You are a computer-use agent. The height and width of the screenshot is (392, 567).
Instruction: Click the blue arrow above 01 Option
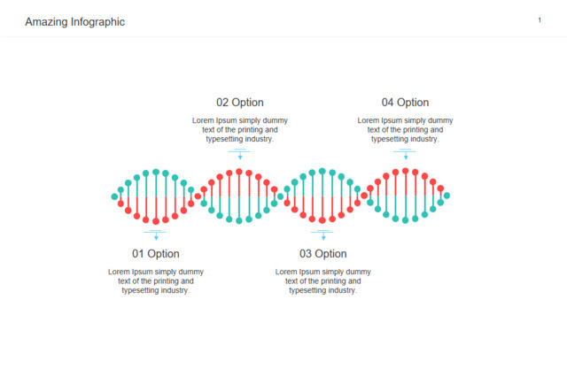(x=156, y=234)
